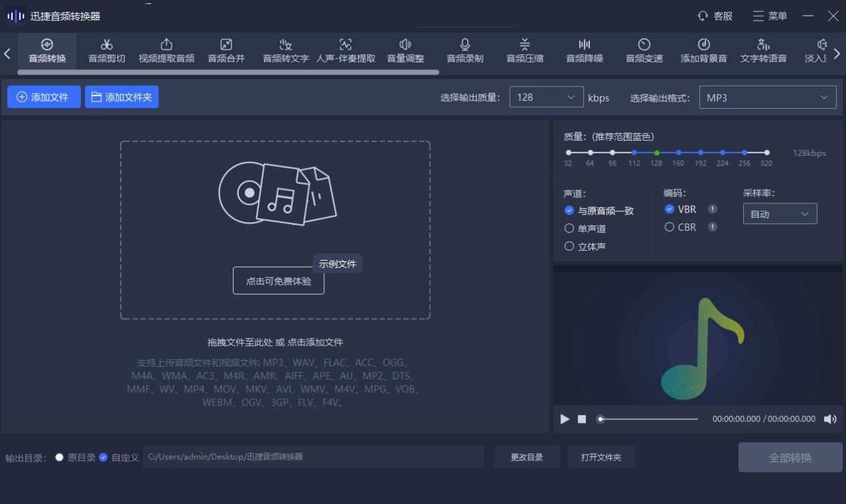Open the 添加背景音 tool

point(704,51)
